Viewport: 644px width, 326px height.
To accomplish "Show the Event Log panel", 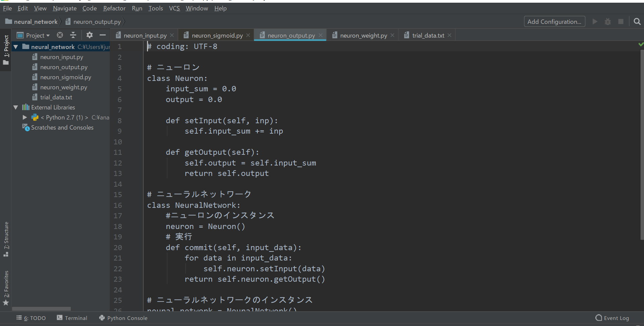I will pyautogui.click(x=613, y=318).
